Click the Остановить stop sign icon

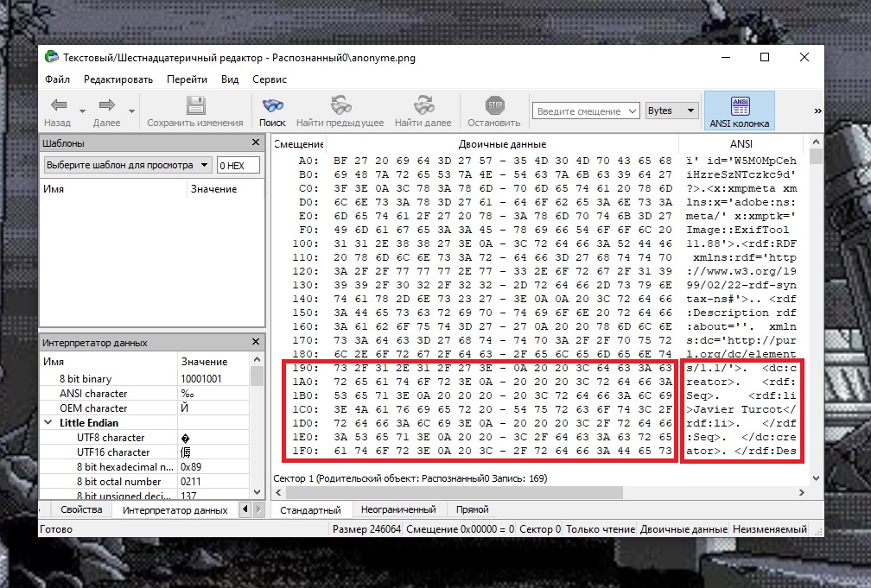[x=494, y=104]
